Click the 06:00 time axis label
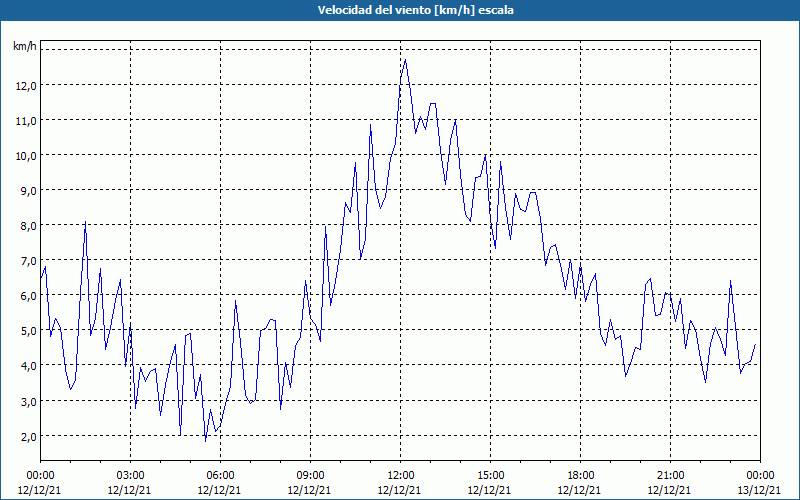 [x=220, y=476]
